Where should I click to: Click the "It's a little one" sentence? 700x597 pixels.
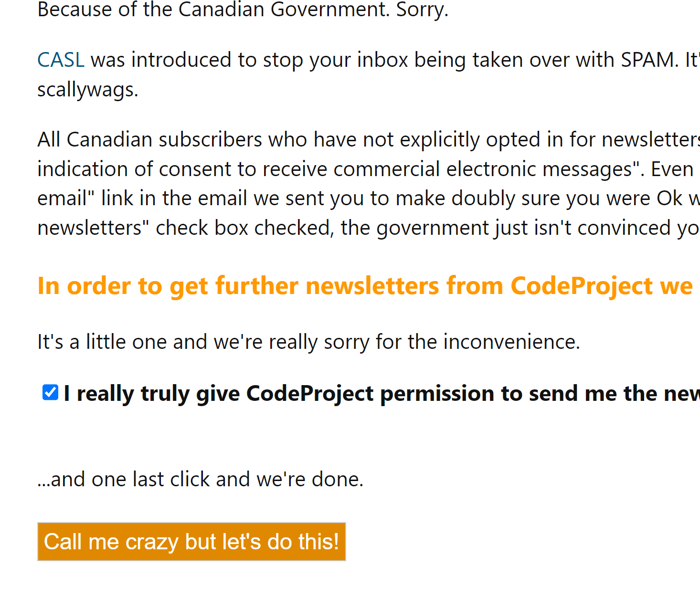[x=308, y=342]
